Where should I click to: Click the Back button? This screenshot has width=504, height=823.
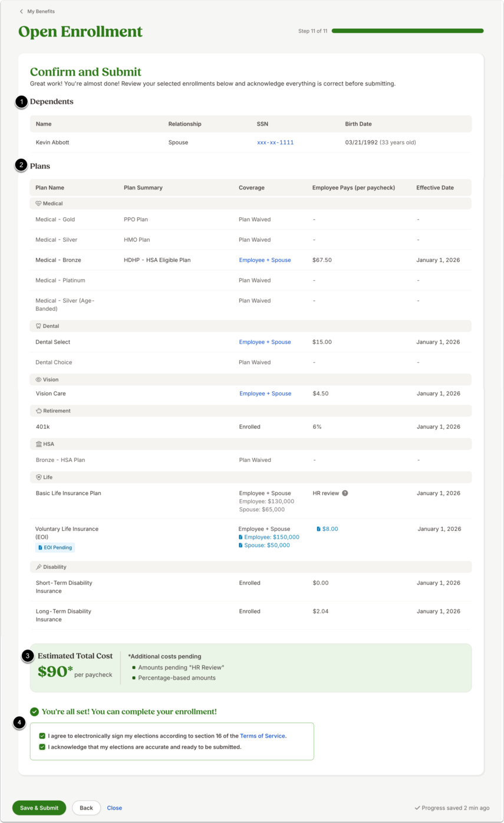87,808
